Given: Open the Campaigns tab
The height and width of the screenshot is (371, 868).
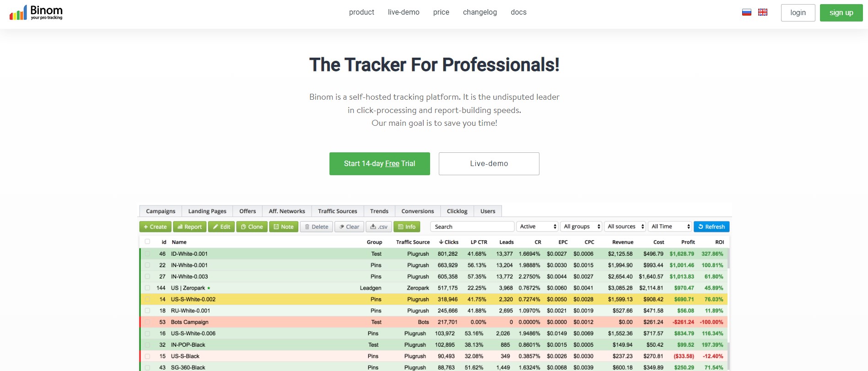Looking at the screenshot, I should pyautogui.click(x=161, y=211).
